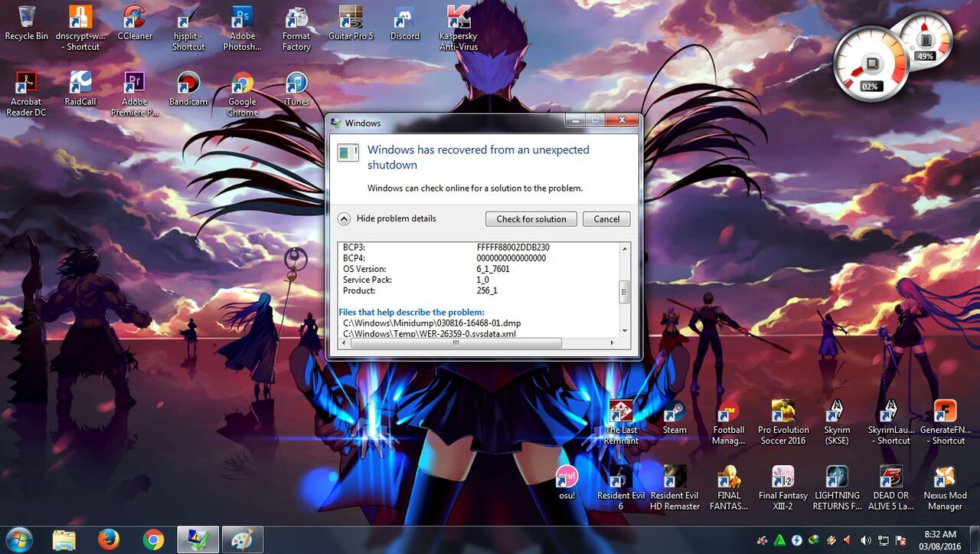Open Google Chrome desktop shortcut
The height and width of the screenshot is (554, 980).
(x=242, y=94)
